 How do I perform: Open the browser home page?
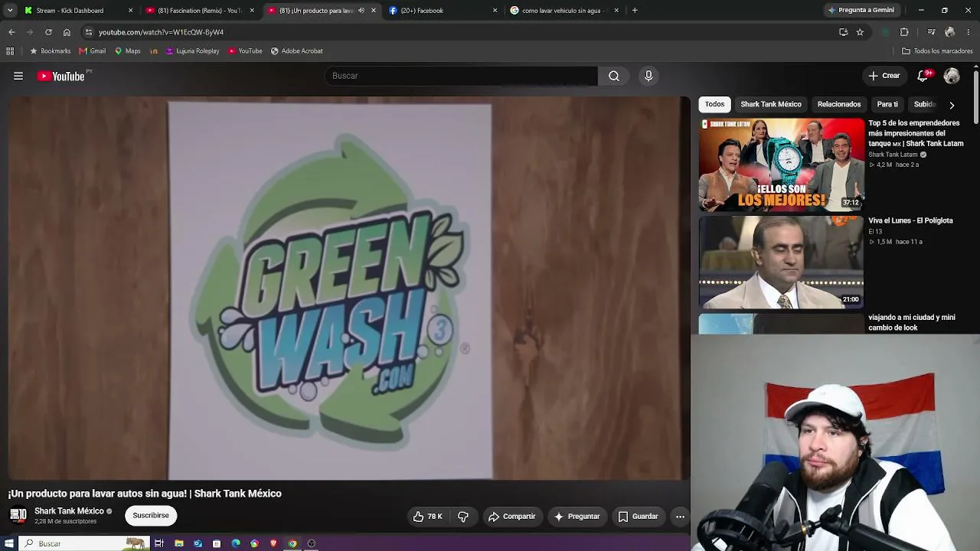click(x=67, y=32)
